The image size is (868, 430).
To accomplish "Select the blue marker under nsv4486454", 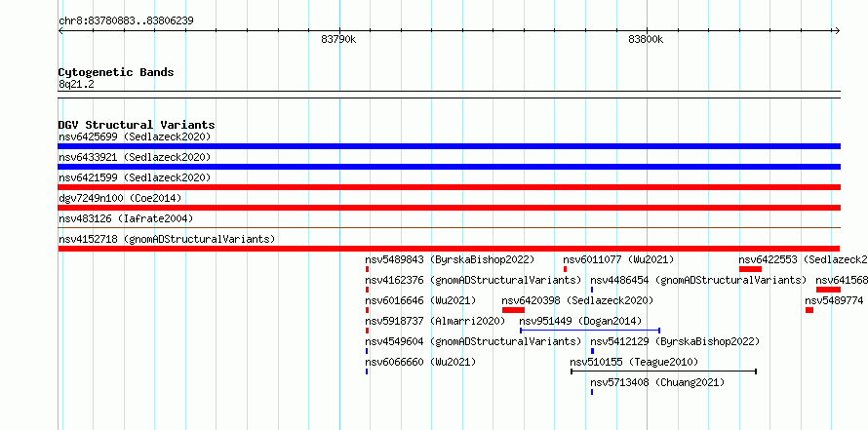I will (x=592, y=290).
